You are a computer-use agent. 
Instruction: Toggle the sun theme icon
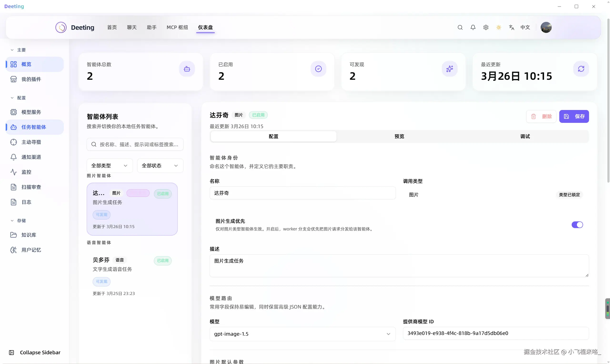[499, 27]
